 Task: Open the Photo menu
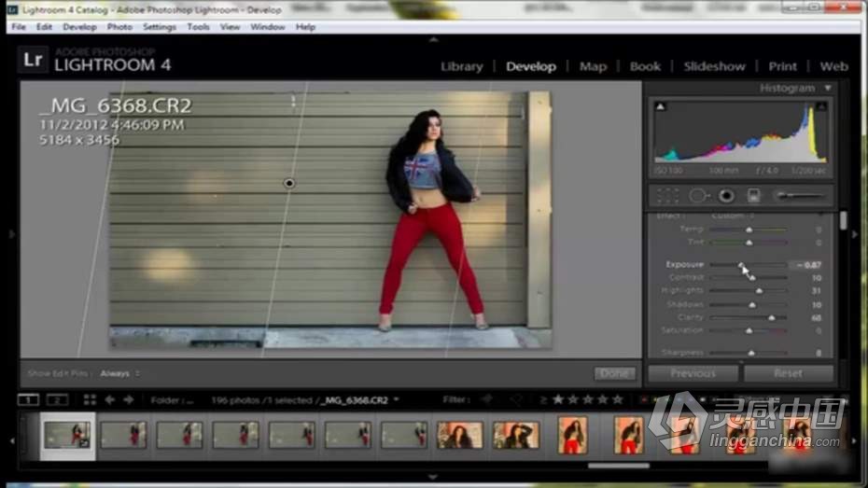click(119, 26)
